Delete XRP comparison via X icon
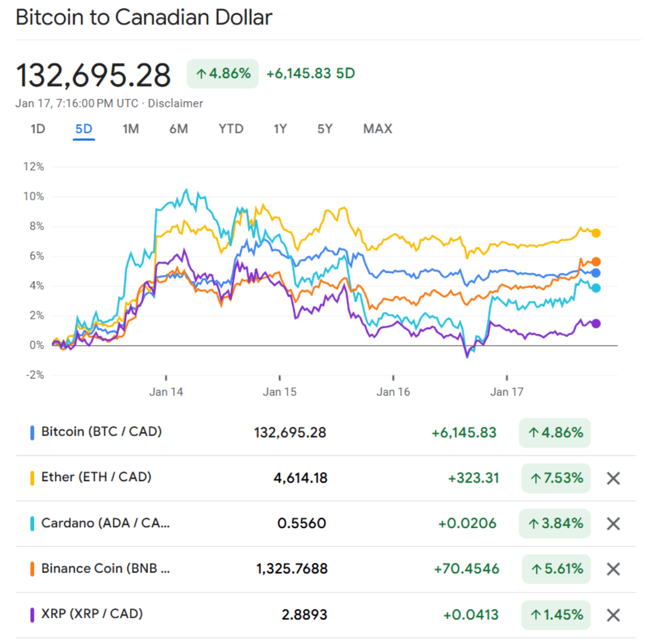Screen dimensions: 658x644 pyautogui.click(x=613, y=615)
